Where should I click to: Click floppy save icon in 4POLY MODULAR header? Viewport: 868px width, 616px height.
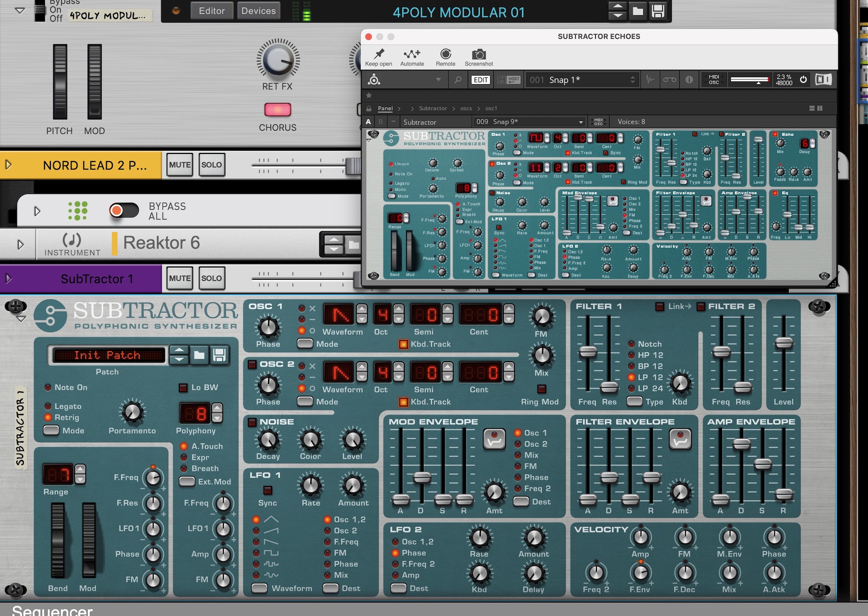click(658, 11)
